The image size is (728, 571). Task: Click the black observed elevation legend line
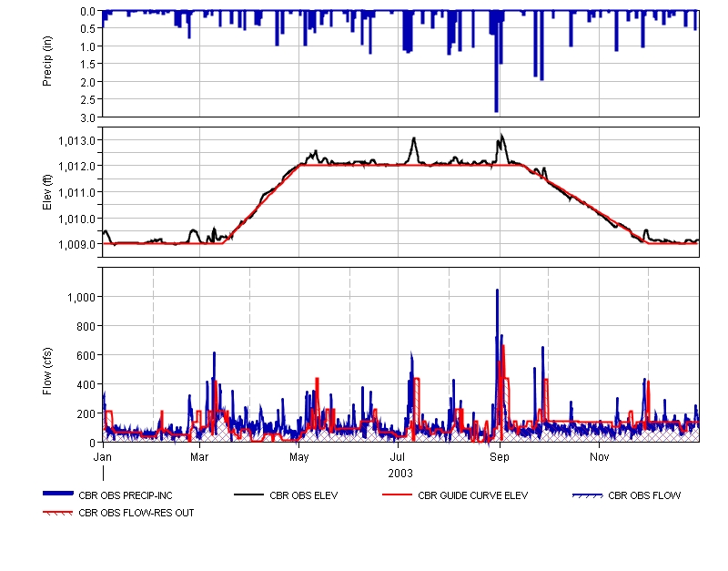(x=248, y=495)
